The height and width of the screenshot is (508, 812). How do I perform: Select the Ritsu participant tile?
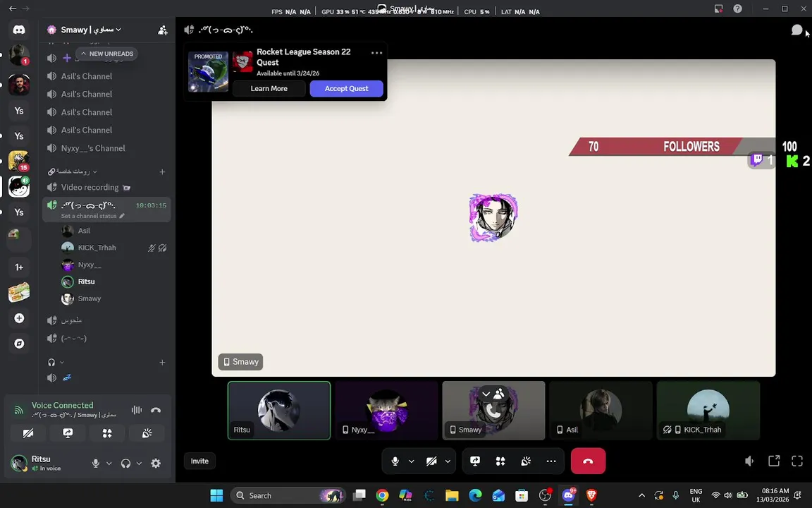tap(279, 411)
